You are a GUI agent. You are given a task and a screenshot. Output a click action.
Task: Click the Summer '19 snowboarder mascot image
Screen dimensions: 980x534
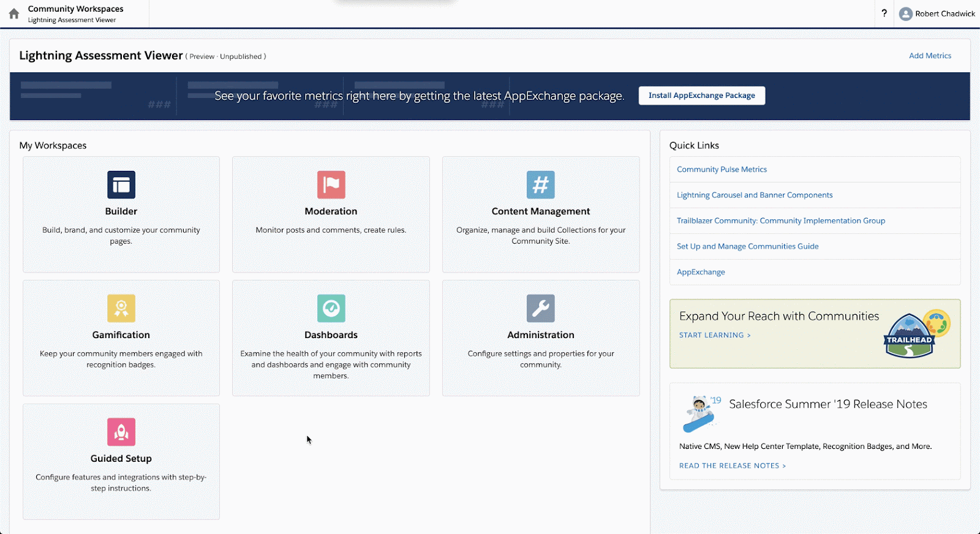pos(702,413)
